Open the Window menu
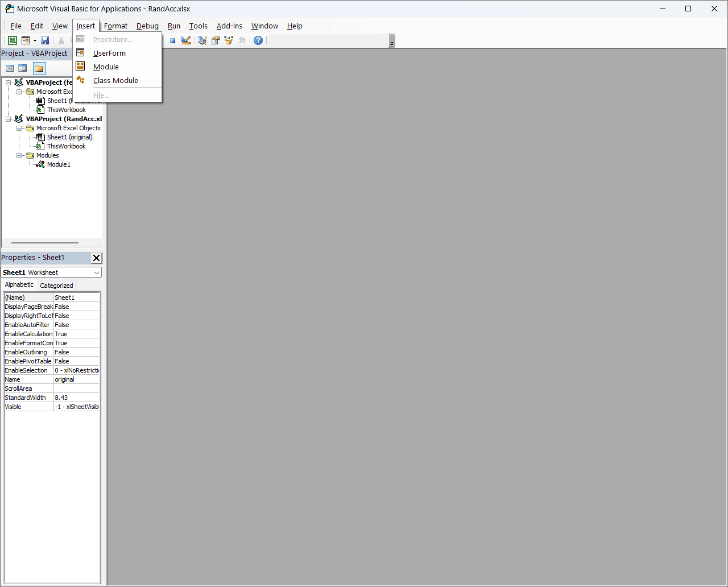 pyautogui.click(x=264, y=26)
